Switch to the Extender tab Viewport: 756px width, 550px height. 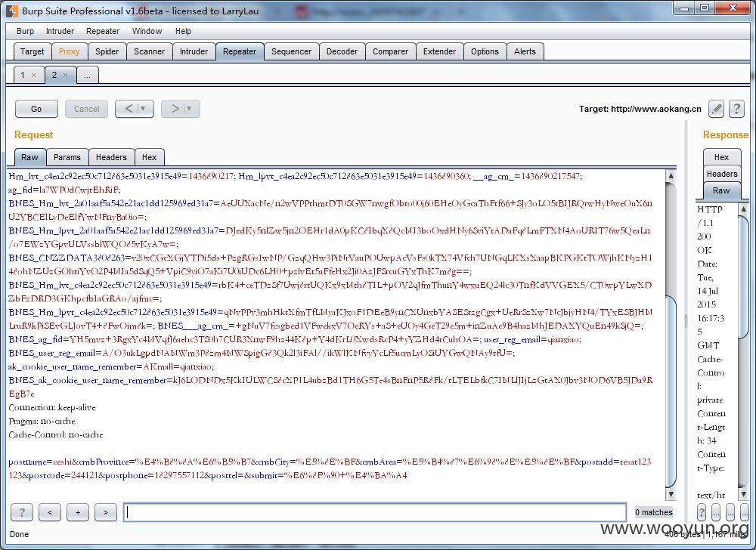click(x=439, y=51)
